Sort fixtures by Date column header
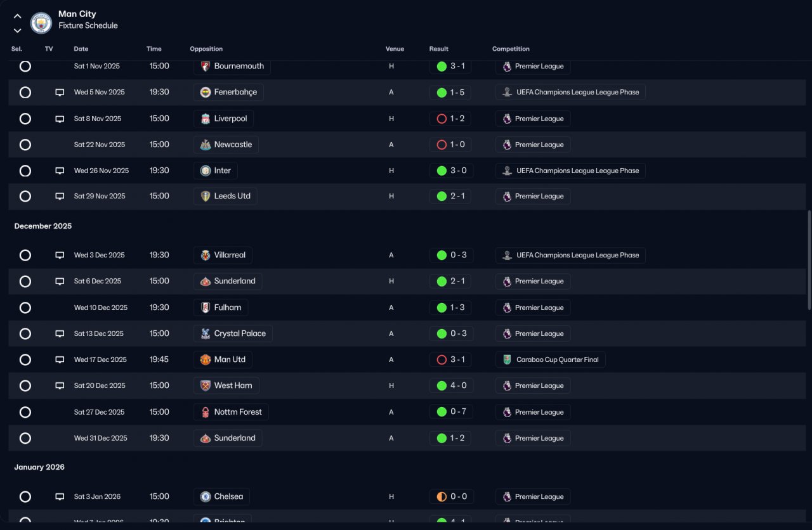812x530 pixels. point(81,49)
